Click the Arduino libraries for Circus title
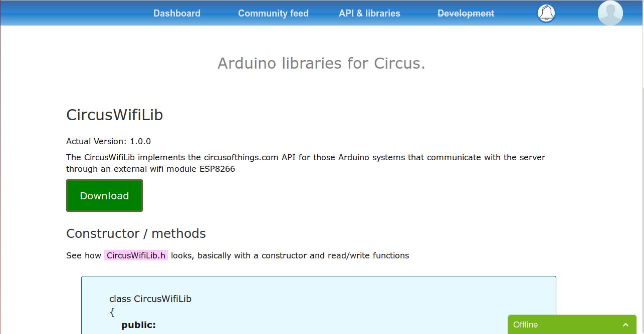644x334 pixels. pyautogui.click(x=321, y=63)
